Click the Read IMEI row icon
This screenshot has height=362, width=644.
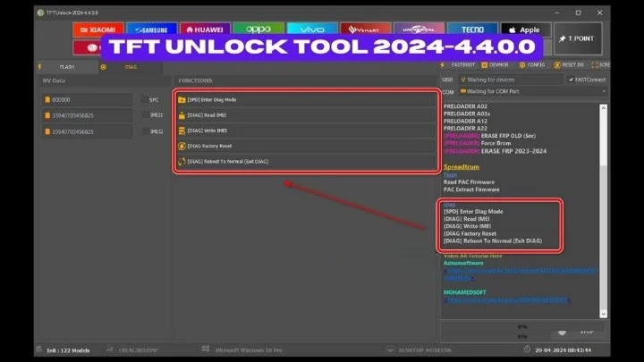pos(182,115)
